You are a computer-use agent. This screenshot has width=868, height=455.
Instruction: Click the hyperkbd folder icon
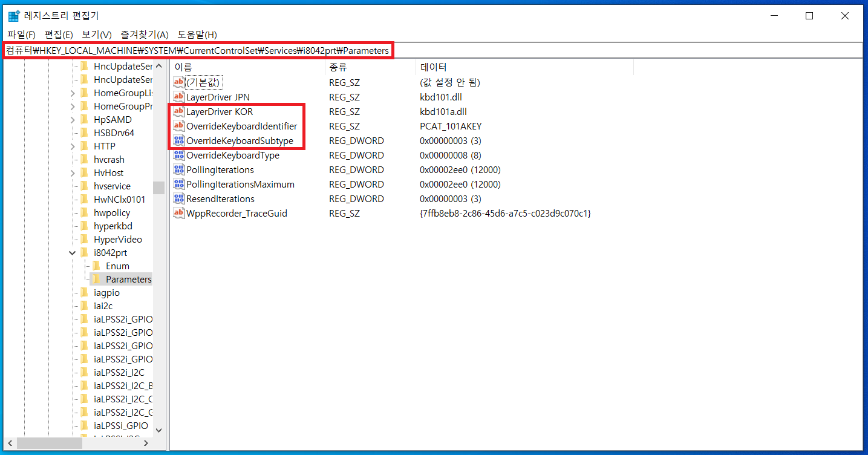point(84,226)
